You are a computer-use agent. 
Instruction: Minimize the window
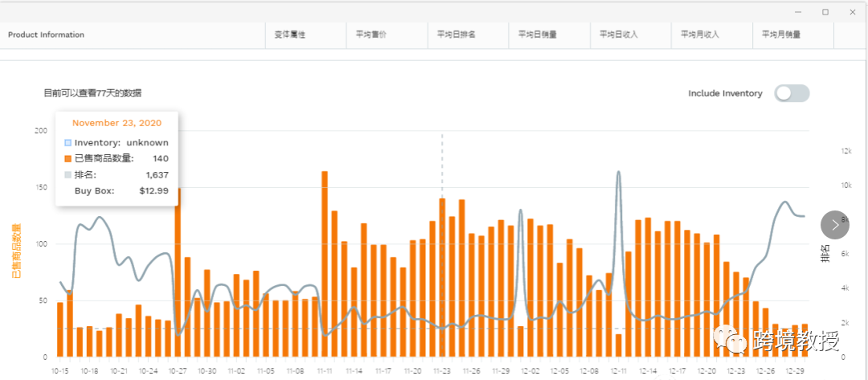[x=798, y=12]
